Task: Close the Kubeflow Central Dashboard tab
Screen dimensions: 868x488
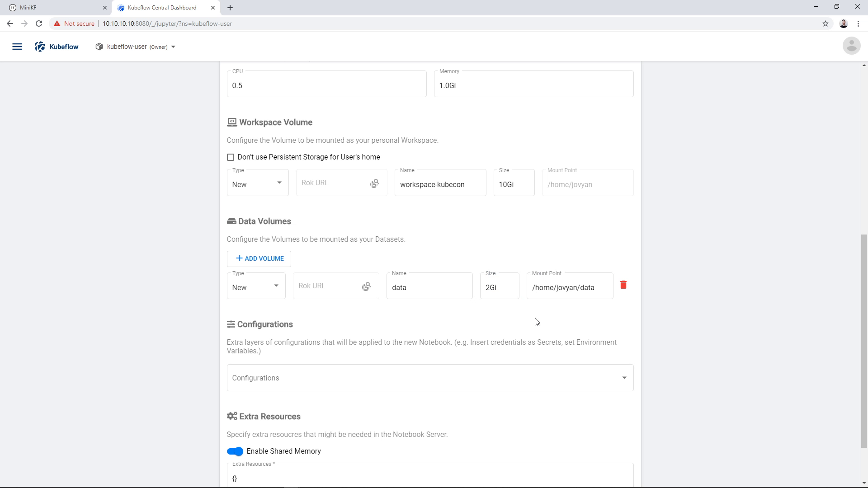Action: pos(213,8)
